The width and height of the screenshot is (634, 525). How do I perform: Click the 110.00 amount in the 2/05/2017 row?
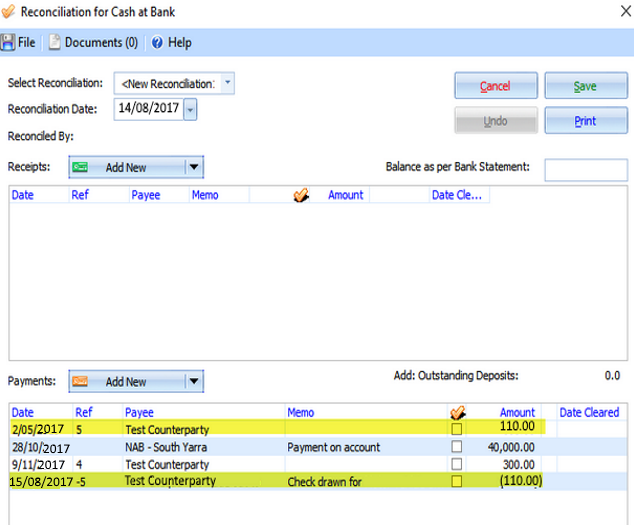pyautogui.click(x=518, y=426)
